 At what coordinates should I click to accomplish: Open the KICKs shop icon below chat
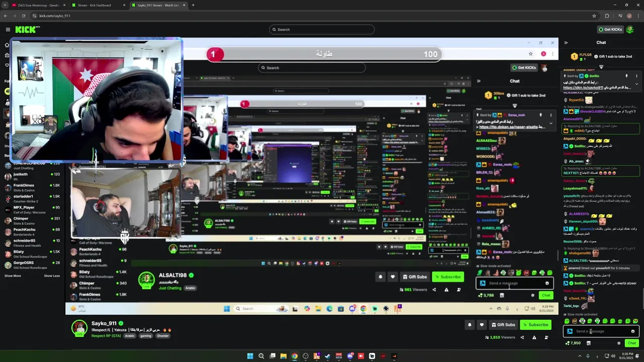[588, 343]
